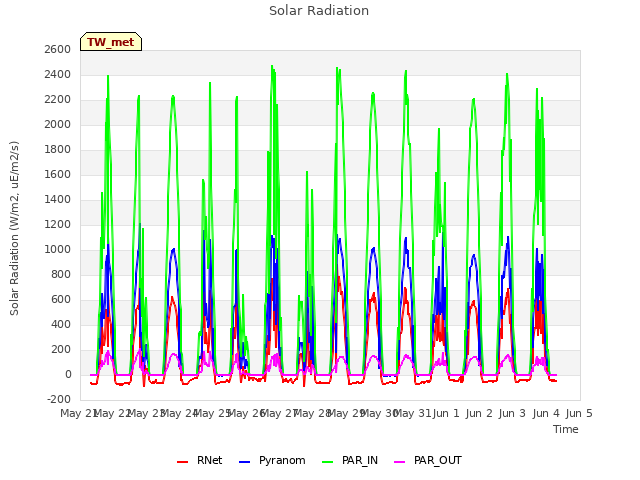Image resolution: width=640 pixels, height=480 pixels.
Task: Click the -200 y-axis tick label
Action: click(x=59, y=399)
